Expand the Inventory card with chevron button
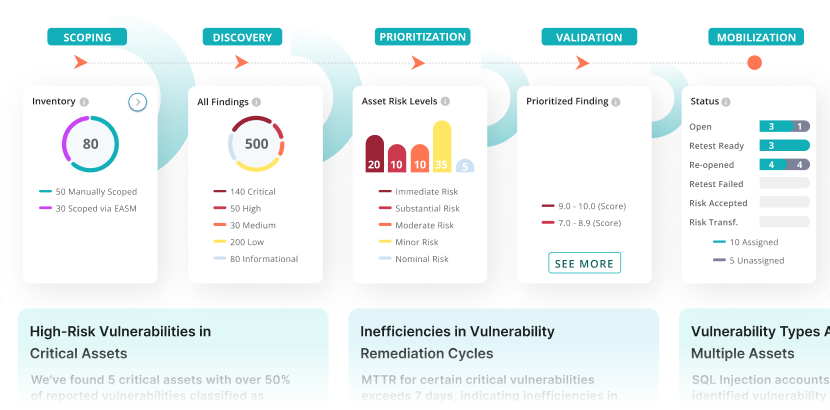The image size is (830, 410). [138, 102]
